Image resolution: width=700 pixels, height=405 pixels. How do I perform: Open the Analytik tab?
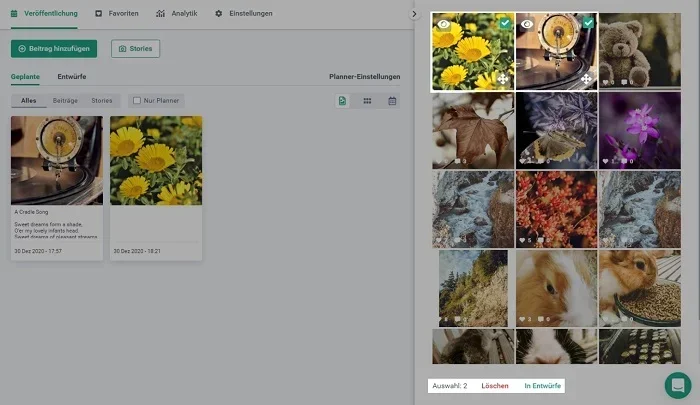[177, 14]
